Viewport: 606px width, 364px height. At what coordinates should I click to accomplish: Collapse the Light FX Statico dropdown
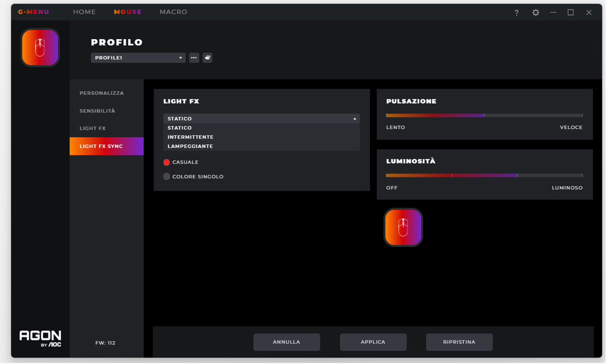(261, 118)
